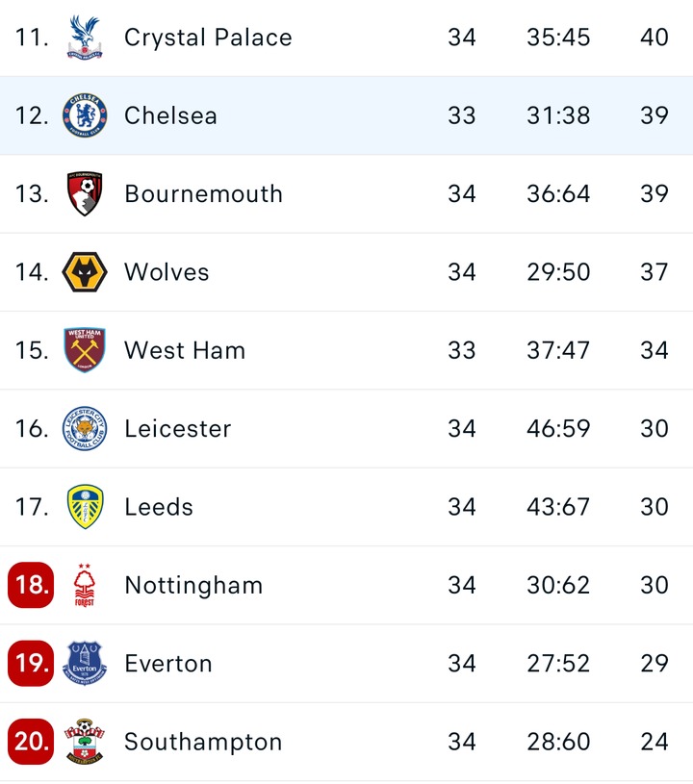693x784 pixels.
Task: Click the Leeds club crest
Action: point(85,507)
